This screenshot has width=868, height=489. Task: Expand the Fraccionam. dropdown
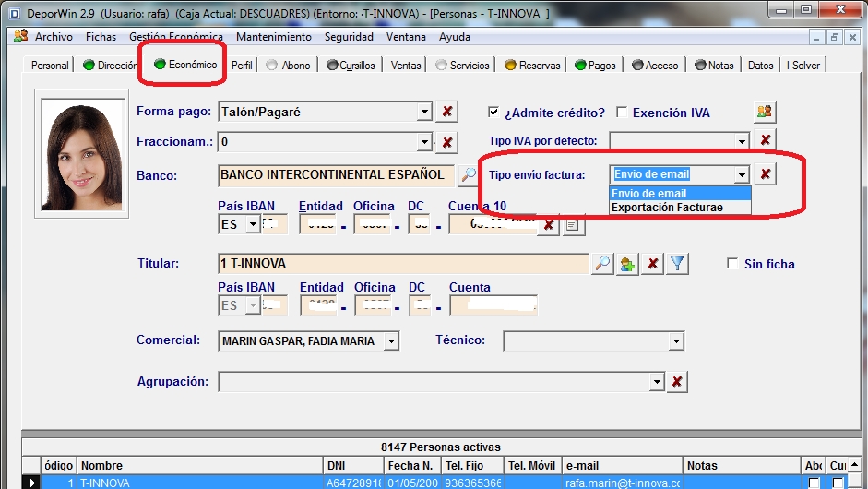click(424, 142)
